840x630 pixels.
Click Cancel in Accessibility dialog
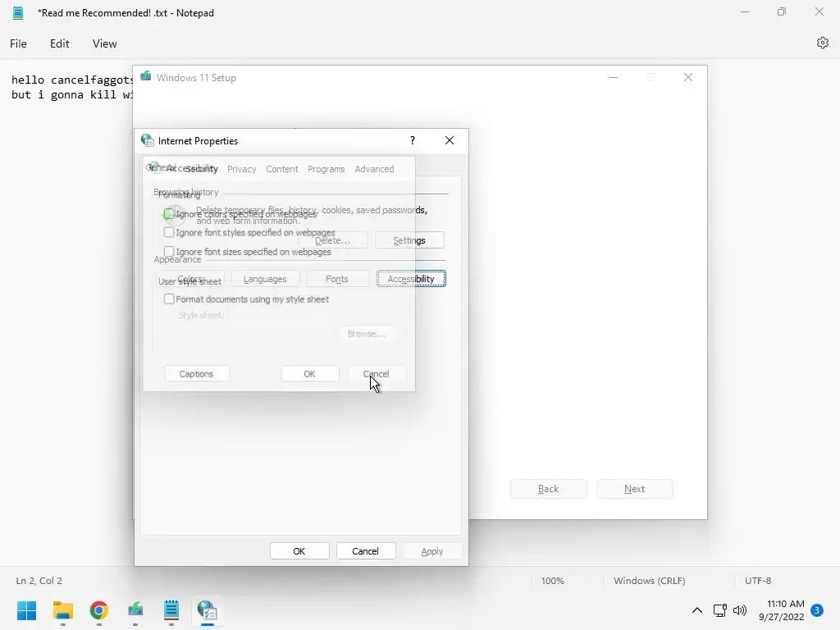[376, 373]
